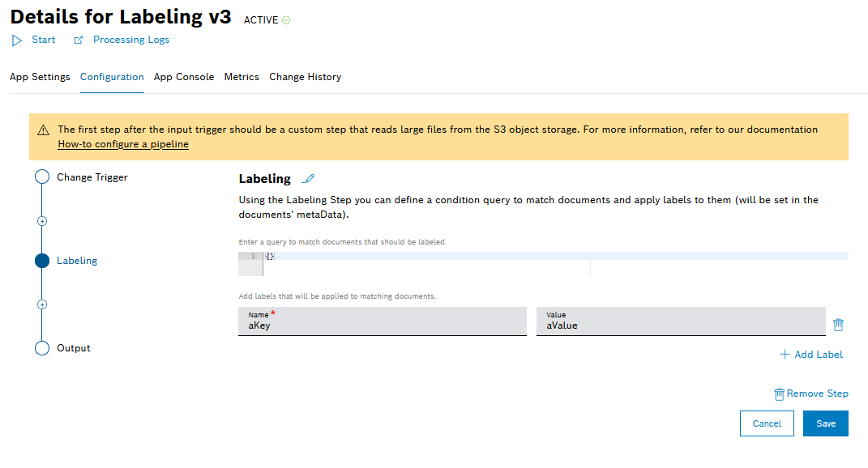Click the pencil icon beside Labeling title
The height and width of the screenshot is (468, 868).
click(x=308, y=179)
